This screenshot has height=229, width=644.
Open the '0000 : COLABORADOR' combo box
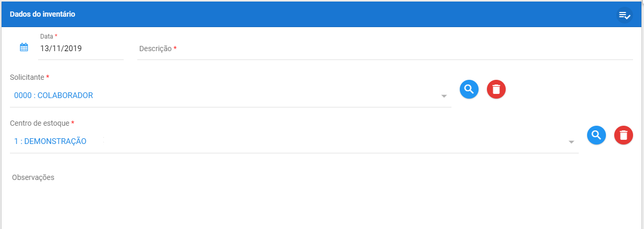click(231, 96)
